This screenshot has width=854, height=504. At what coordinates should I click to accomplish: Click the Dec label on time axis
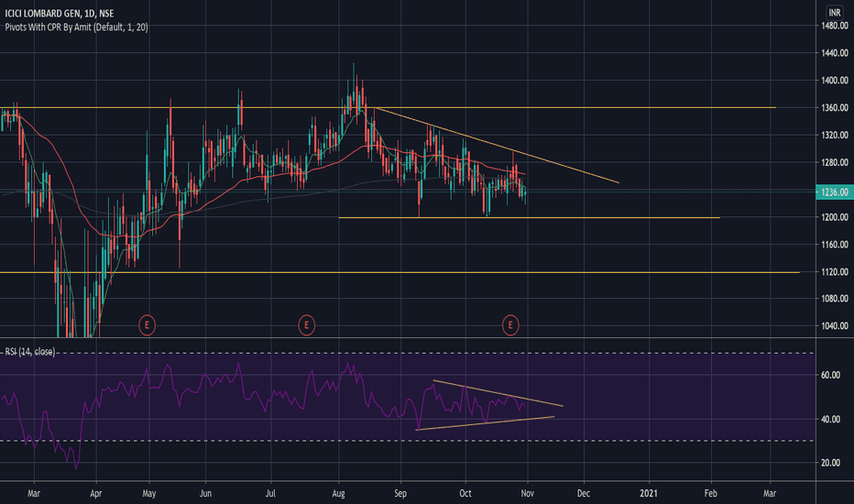[x=584, y=494]
